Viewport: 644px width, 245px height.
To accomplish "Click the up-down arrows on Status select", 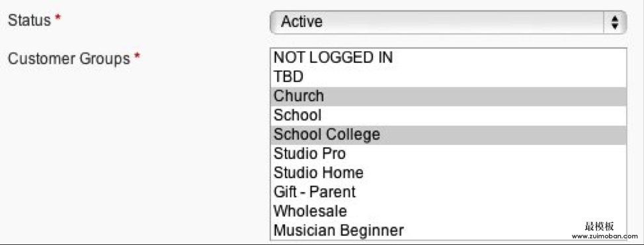I will 615,23.
